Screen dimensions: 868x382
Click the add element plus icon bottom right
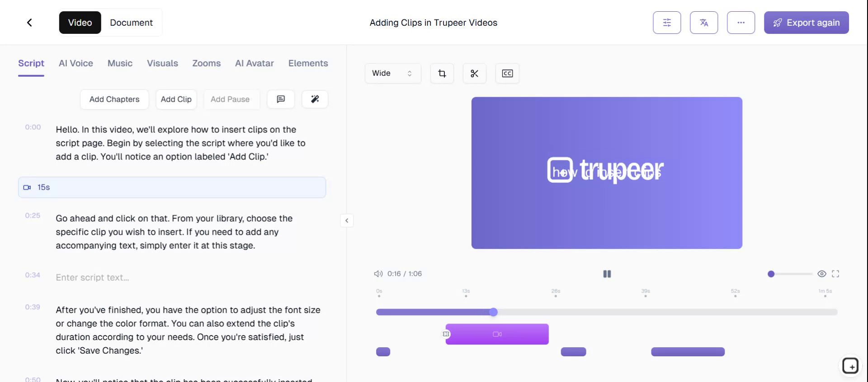click(x=850, y=366)
